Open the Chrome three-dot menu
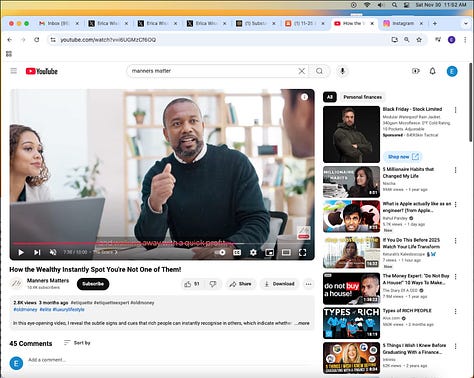This screenshot has height=378, width=474. pyautogui.click(x=465, y=40)
